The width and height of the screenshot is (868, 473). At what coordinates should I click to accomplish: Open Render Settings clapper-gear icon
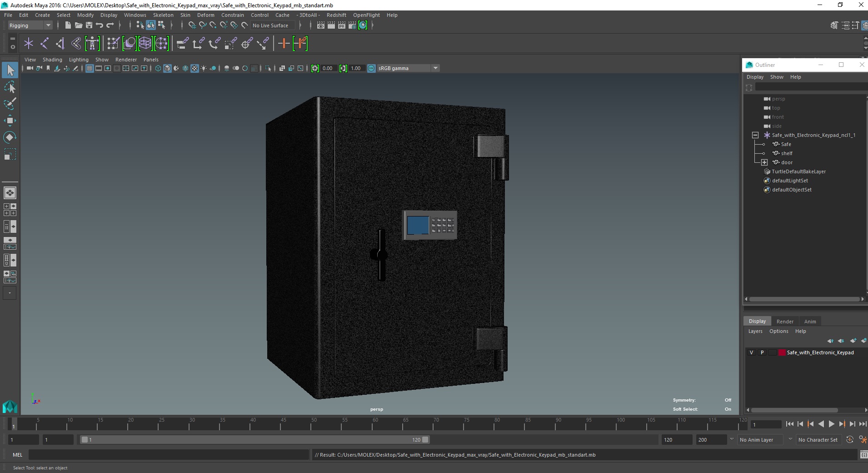[x=352, y=25]
